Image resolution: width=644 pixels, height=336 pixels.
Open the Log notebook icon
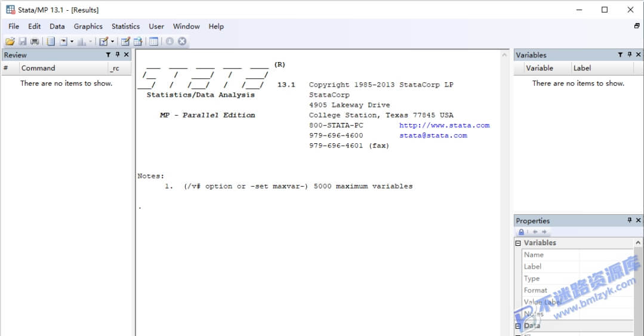(51, 42)
